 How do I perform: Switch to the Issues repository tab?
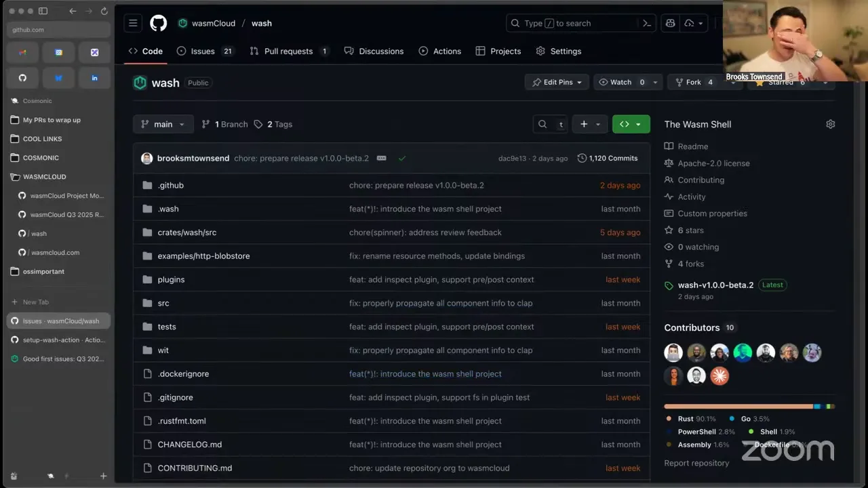205,51
